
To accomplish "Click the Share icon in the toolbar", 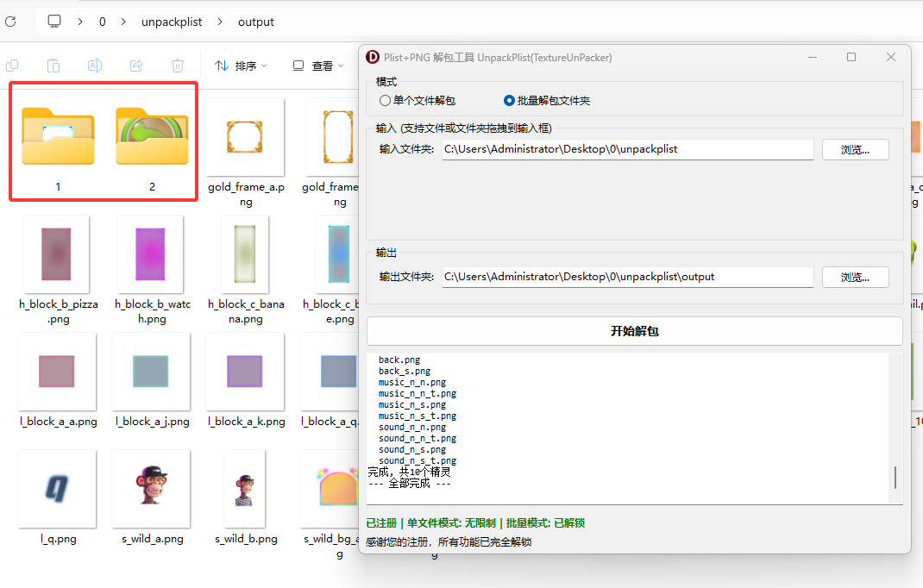I will coord(136,65).
